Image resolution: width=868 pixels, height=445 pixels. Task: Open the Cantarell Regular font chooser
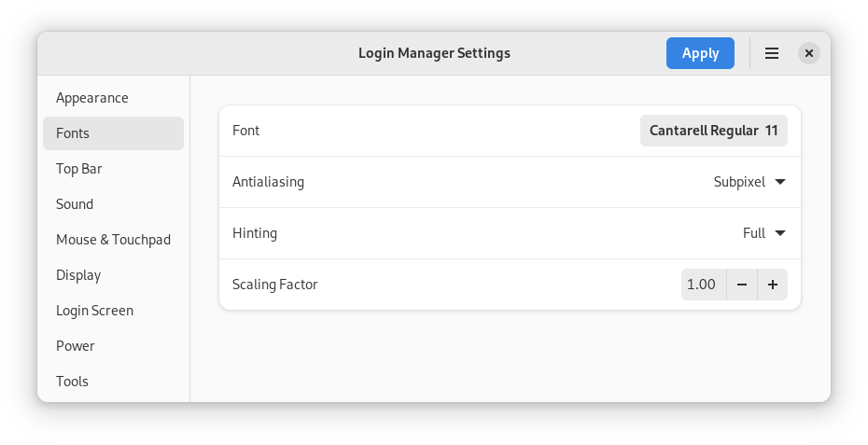click(x=713, y=131)
